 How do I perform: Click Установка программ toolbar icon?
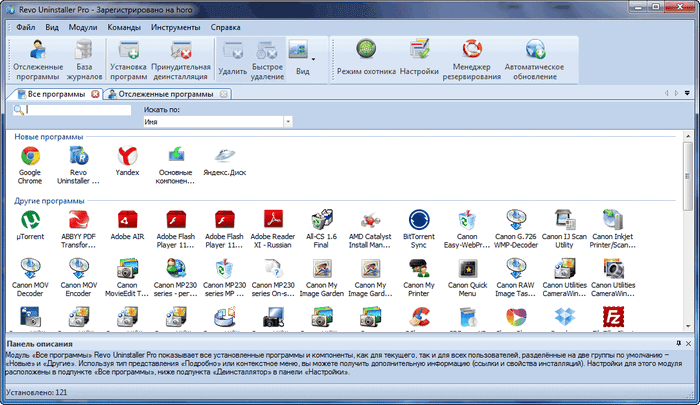click(x=129, y=60)
